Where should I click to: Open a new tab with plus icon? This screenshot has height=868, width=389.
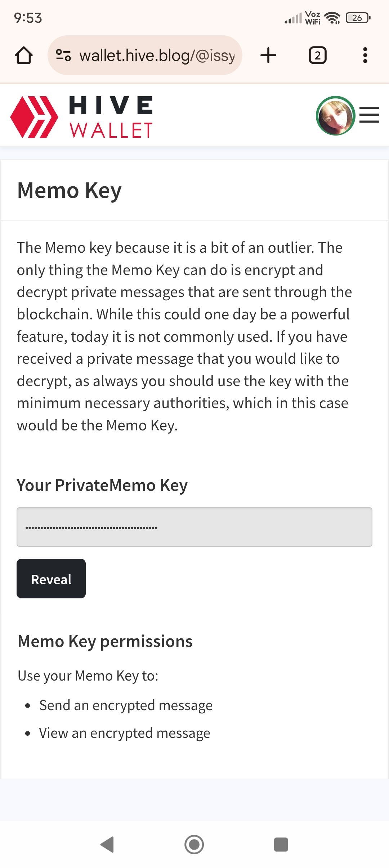(268, 56)
